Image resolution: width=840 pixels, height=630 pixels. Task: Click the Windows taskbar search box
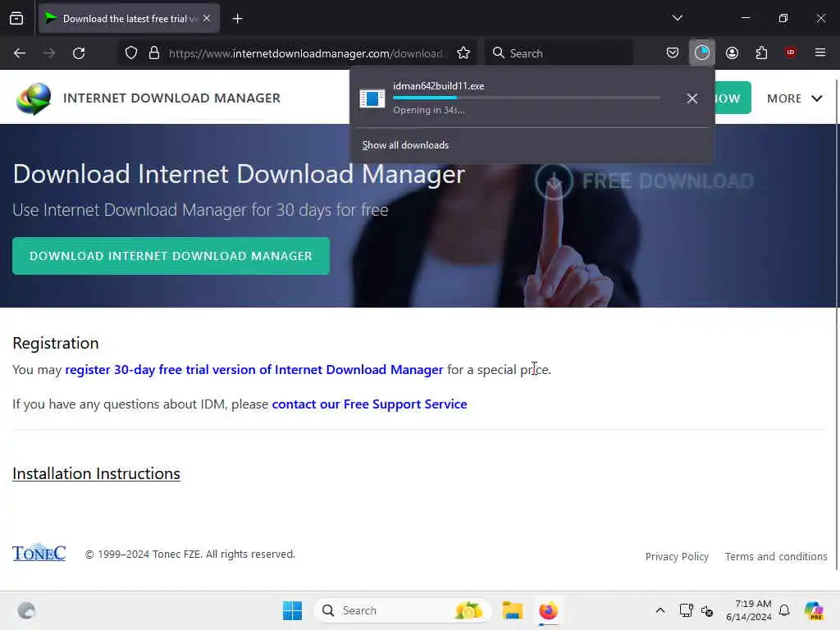(x=402, y=610)
